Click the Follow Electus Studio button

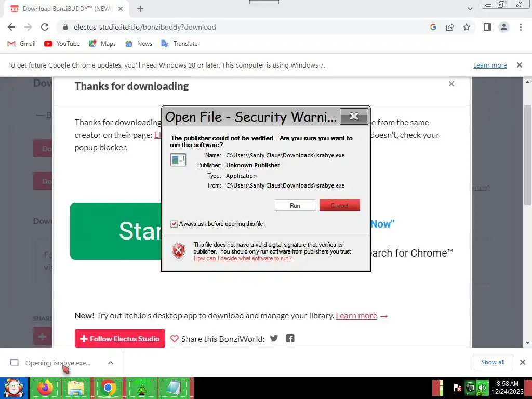tap(120, 338)
